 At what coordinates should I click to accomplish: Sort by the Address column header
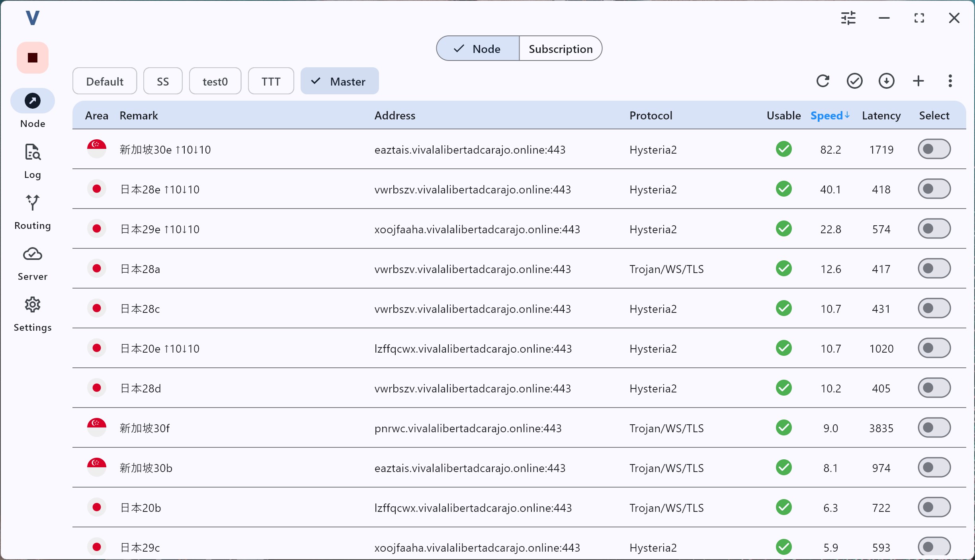pos(395,115)
